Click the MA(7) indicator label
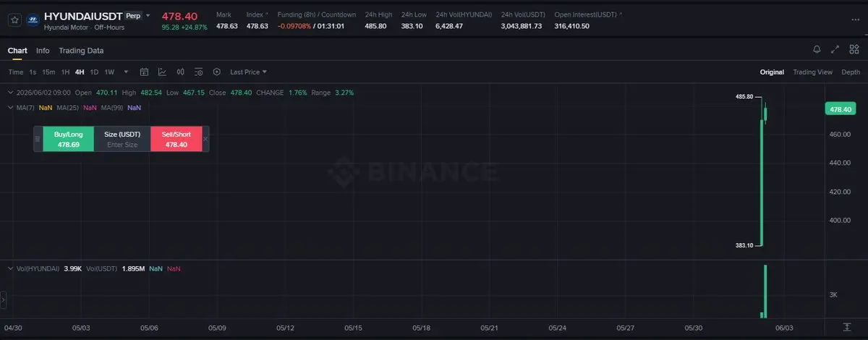The height and width of the screenshot is (340, 868). [25, 107]
